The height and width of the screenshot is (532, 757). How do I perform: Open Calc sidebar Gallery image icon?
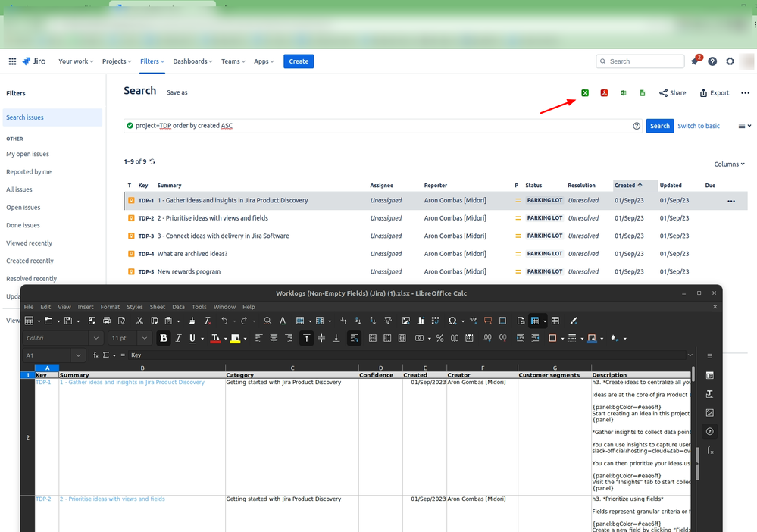click(x=710, y=413)
